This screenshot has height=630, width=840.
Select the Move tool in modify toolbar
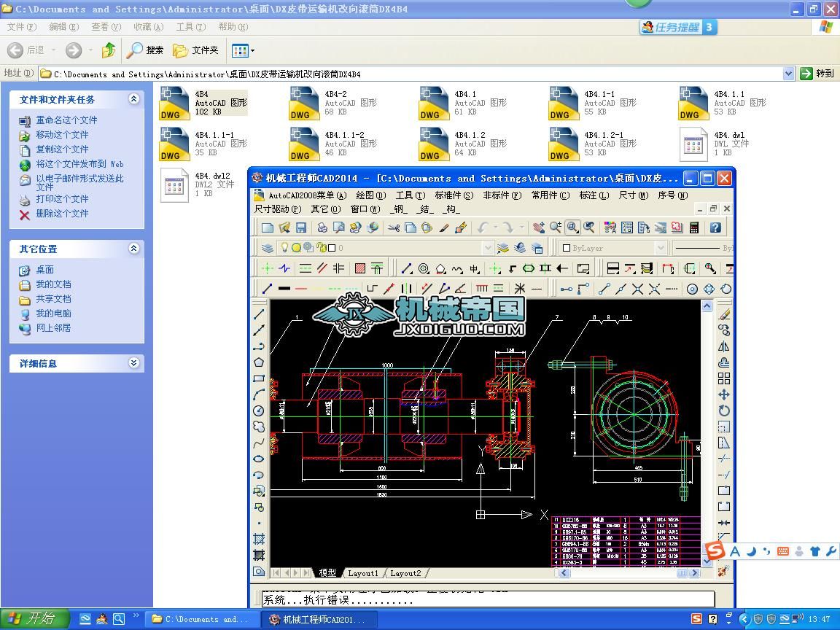(x=724, y=394)
